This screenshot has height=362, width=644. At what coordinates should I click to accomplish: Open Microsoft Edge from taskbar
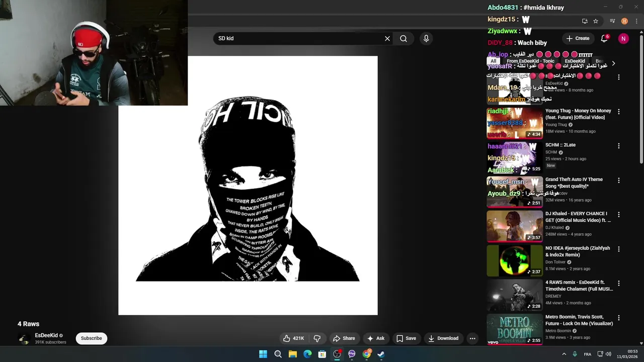pos(307,354)
